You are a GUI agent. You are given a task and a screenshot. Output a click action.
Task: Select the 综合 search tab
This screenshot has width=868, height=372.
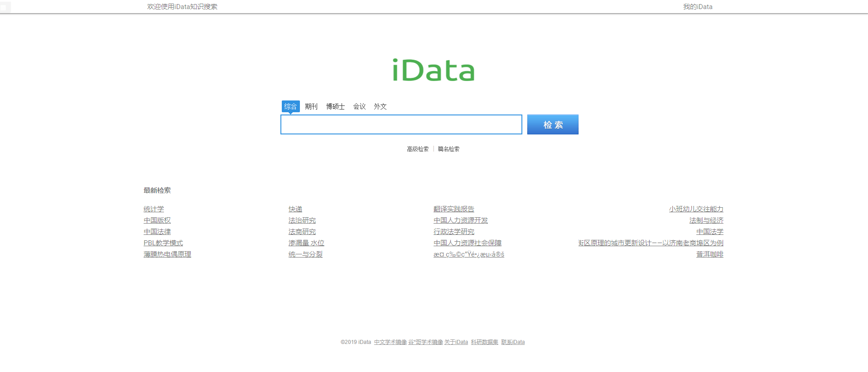290,106
